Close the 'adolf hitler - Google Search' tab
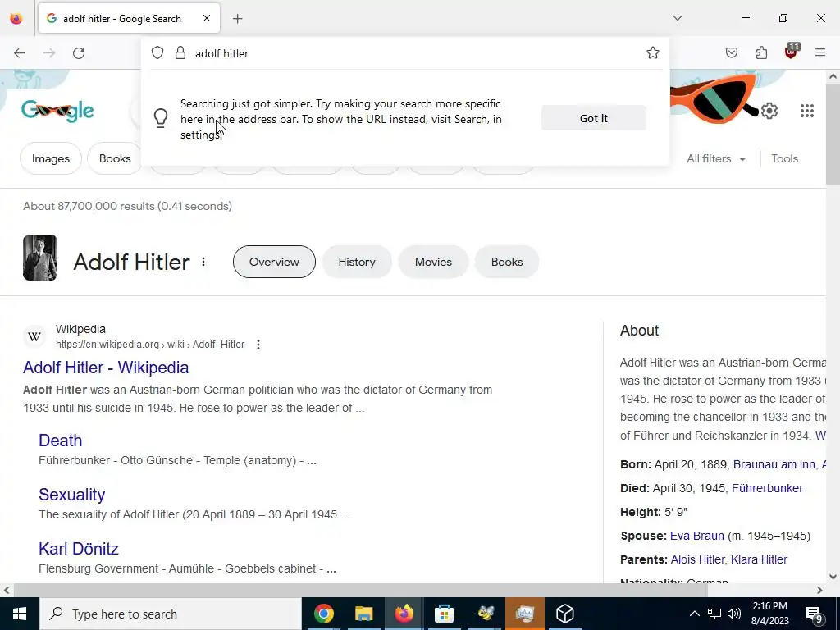The image size is (840, 630). tap(207, 18)
